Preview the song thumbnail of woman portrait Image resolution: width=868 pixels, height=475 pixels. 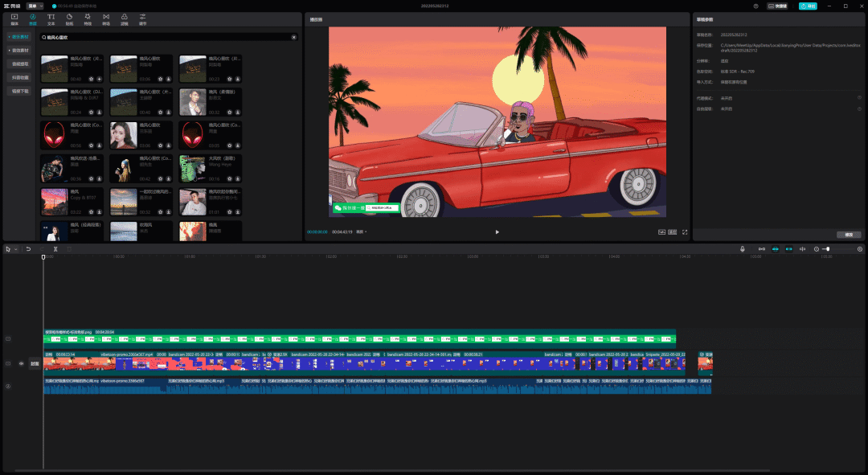tap(124, 136)
